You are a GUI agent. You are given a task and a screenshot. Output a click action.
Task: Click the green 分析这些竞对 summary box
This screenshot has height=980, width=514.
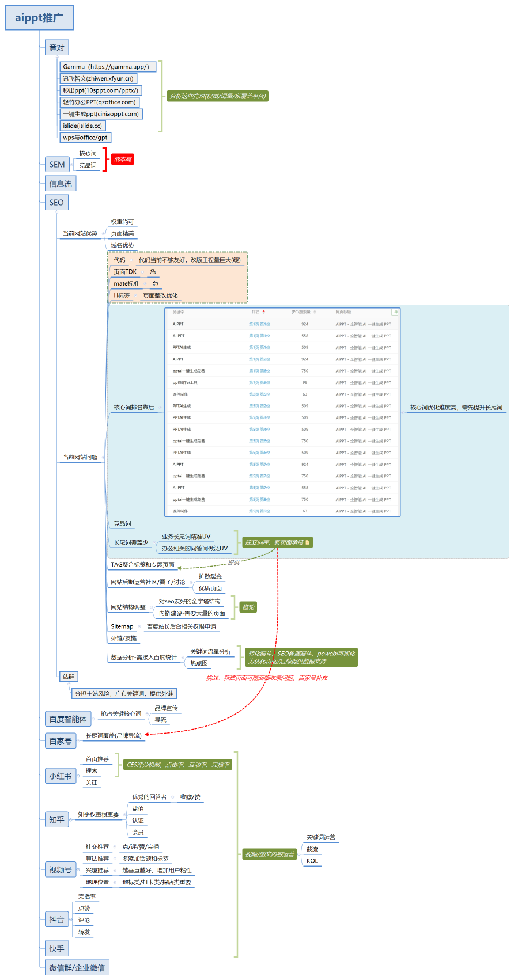(x=218, y=96)
